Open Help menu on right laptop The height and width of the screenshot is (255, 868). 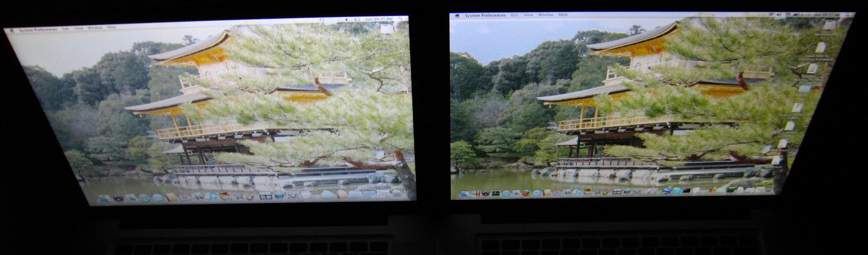(x=563, y=14)
